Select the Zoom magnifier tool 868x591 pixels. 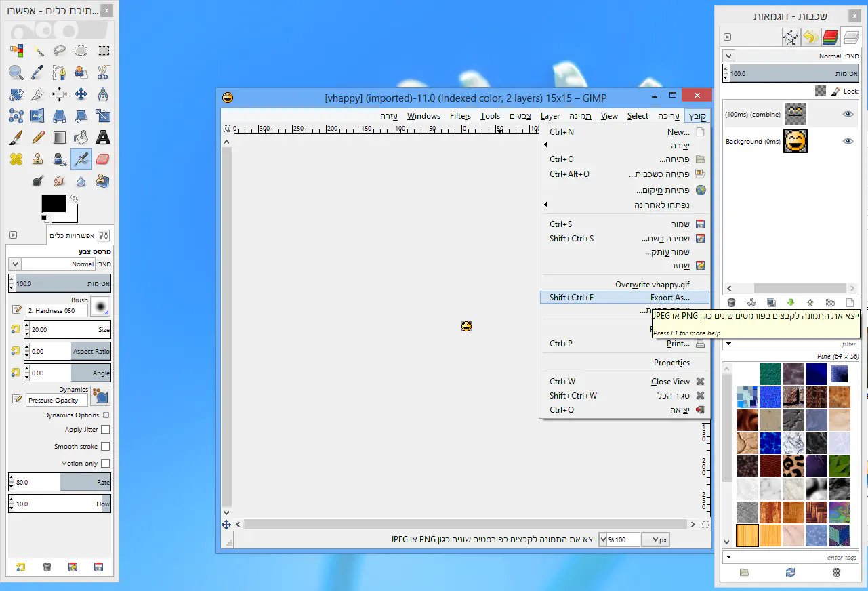[16, 73]
